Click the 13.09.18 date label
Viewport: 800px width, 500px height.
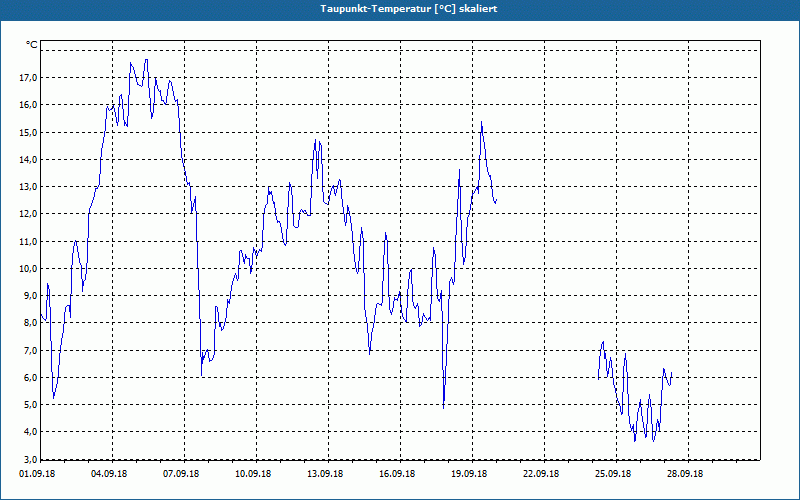[325, 473]
